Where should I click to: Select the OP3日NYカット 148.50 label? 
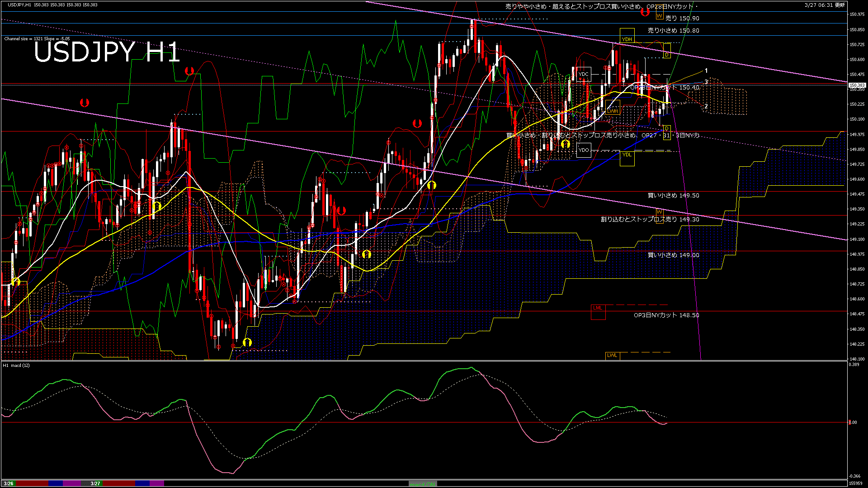[666, 315]
